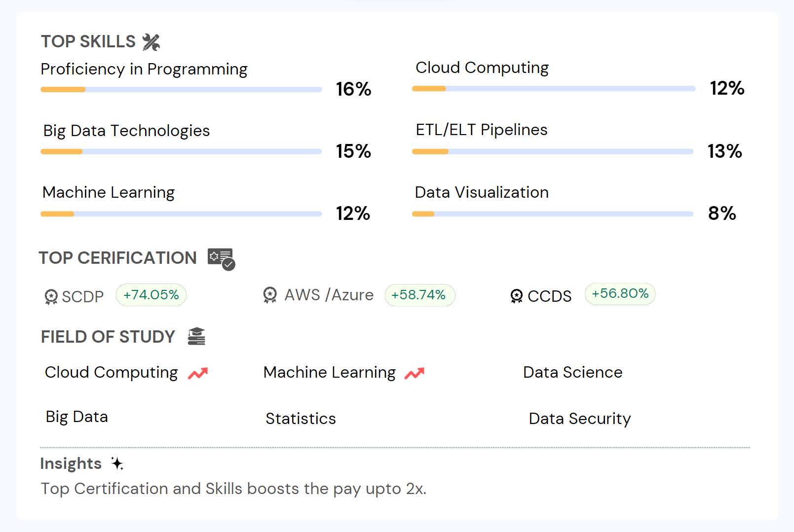Viewport: 794px width, 532px height.
Task: Select the Data Science field of study
Action: click(x=572, y=372)
